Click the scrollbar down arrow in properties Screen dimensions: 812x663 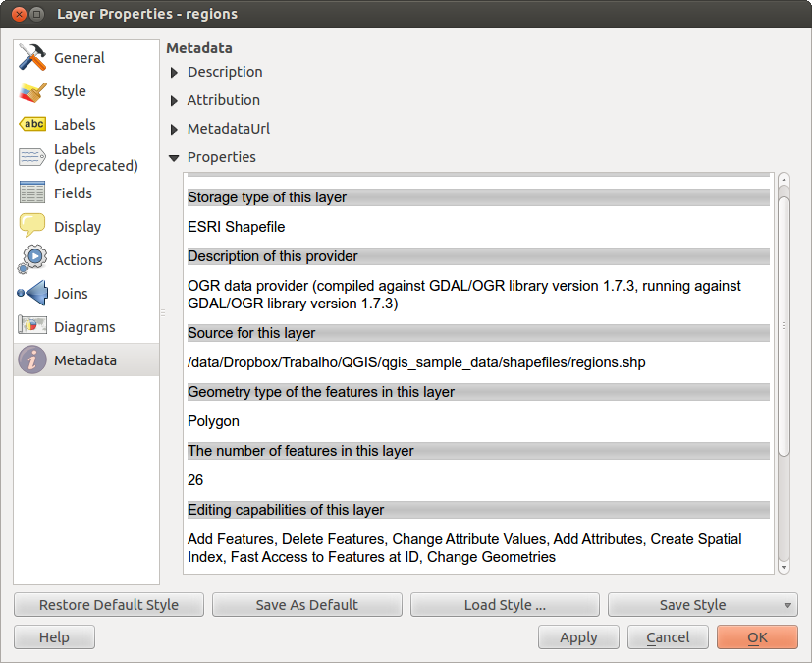[784, 567]
